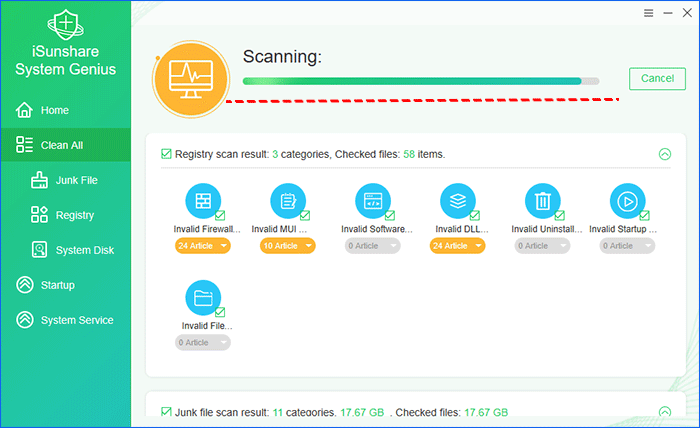Image resolution: width=700 pixels, height=428 pixels.
Task: Click the Invalid Firewall brick icon
Action: (203, 201)
